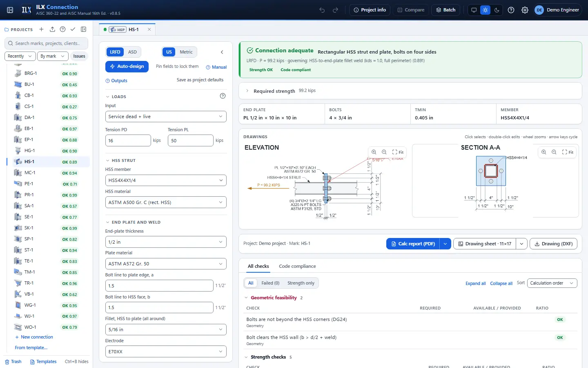588x368 pixels.
Task: Open Project info
Action: click(x=370, y=10)
